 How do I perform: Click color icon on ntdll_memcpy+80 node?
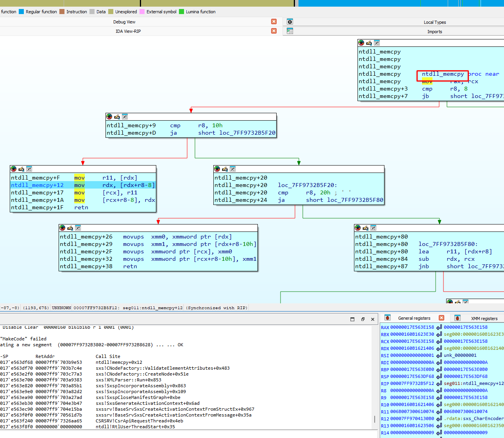click(x=358, y=228)
